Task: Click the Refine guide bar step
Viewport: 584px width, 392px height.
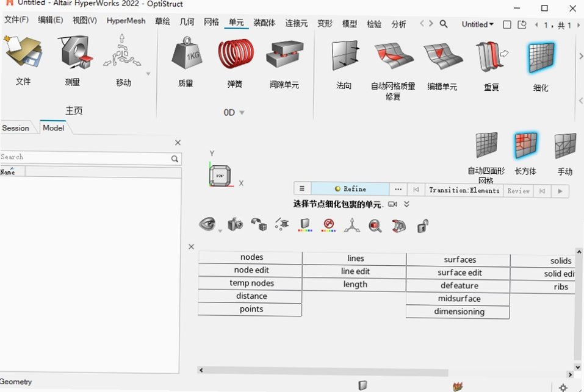Action: click(350, 189)
